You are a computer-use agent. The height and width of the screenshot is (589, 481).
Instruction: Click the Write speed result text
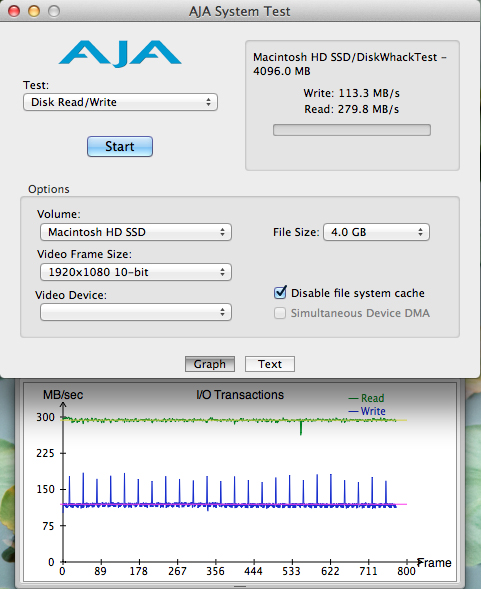click(352, 93)
